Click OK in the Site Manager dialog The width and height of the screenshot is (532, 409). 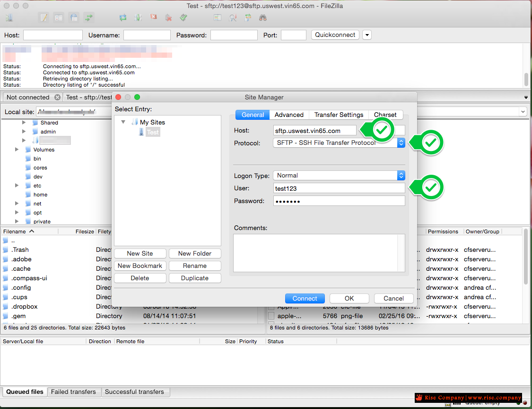point(349,298)
